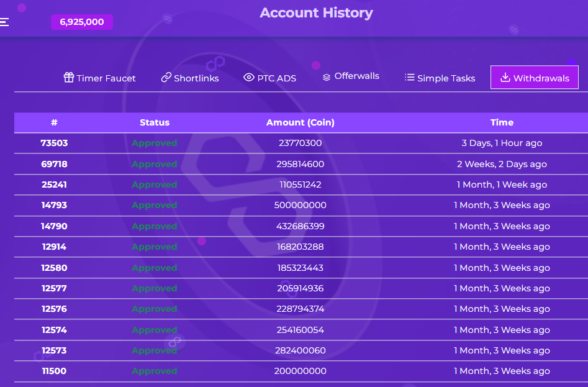Click the Approved status of row 11500
Screen dimensions: 588x387
pos(155,371)
